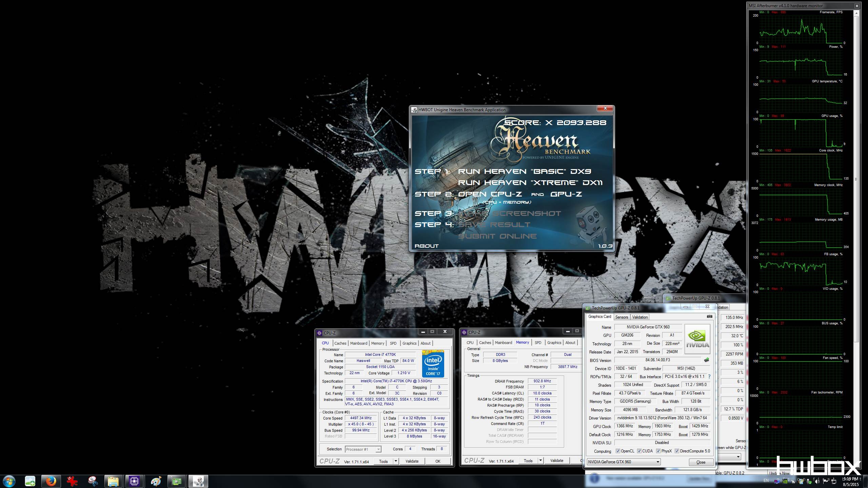
Task: Toggle the OpenCL checkbox in GPU-Z
Action: tap(618, 451)
